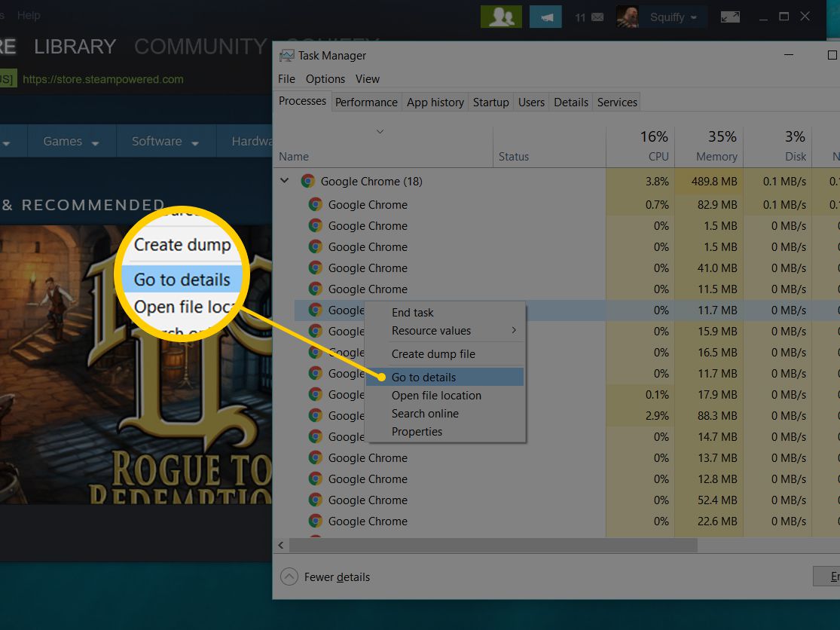Collapse the Google Chrome (18) process group

[x=285, y=181]
